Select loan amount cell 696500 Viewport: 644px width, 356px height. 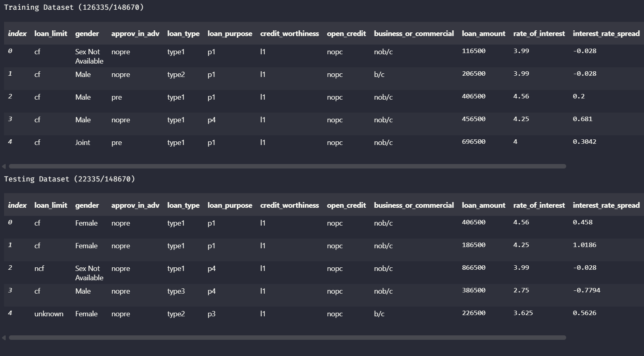click(474, 142)
